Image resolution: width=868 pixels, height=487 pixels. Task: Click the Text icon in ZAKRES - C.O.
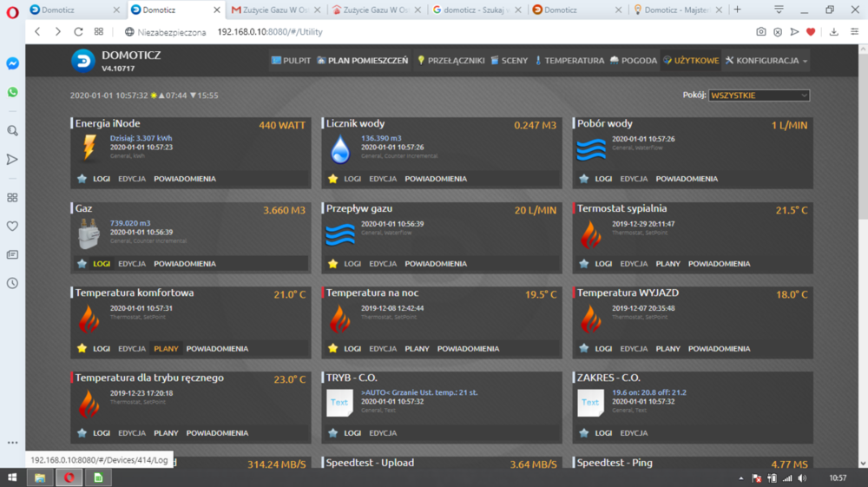590,403
